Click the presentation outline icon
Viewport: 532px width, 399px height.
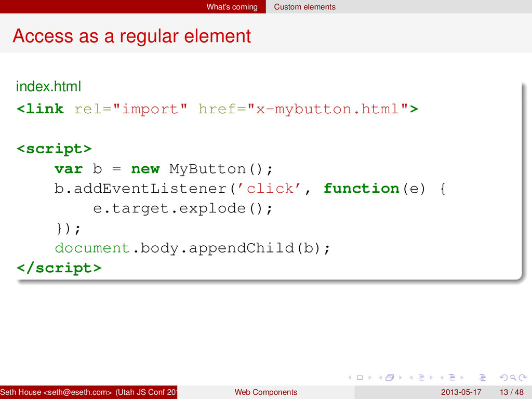[483, 377]
